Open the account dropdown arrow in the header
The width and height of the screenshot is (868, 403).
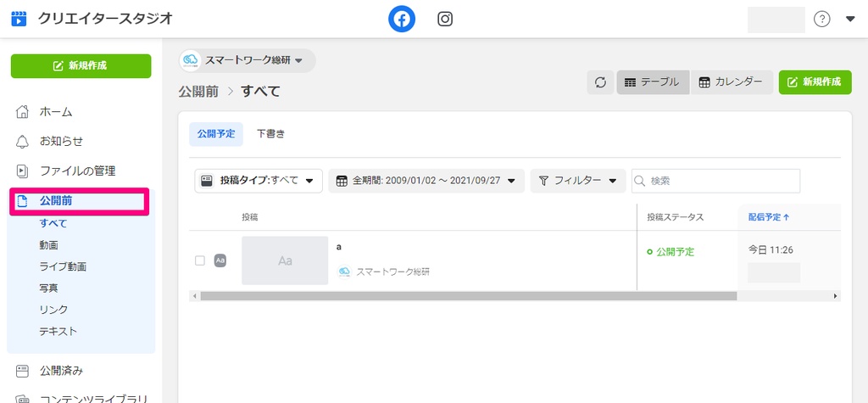[851, 20]
